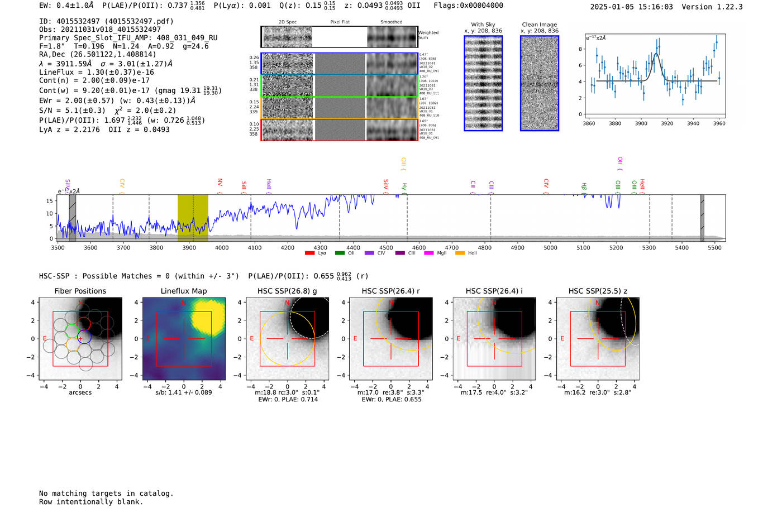Click the 'Row intentionally blank.' text
Image resolution: width=782 pixels, height=532 pixels.
tap(91, 502)
